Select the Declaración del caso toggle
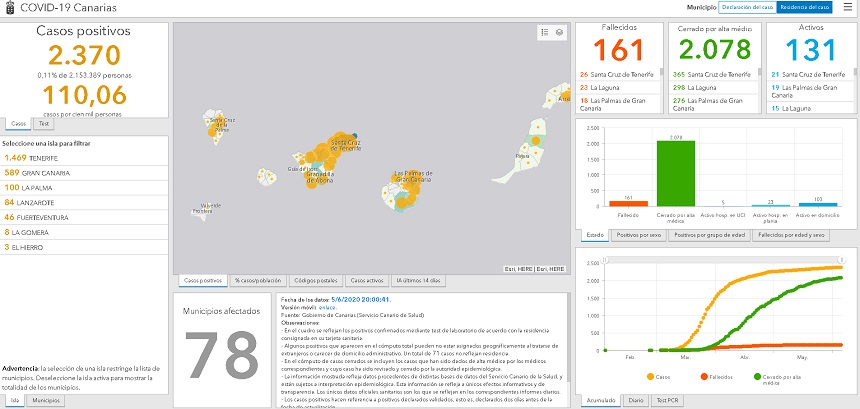Screen dimensions: 860x409 pyautogui.click(x=746, y=8)
